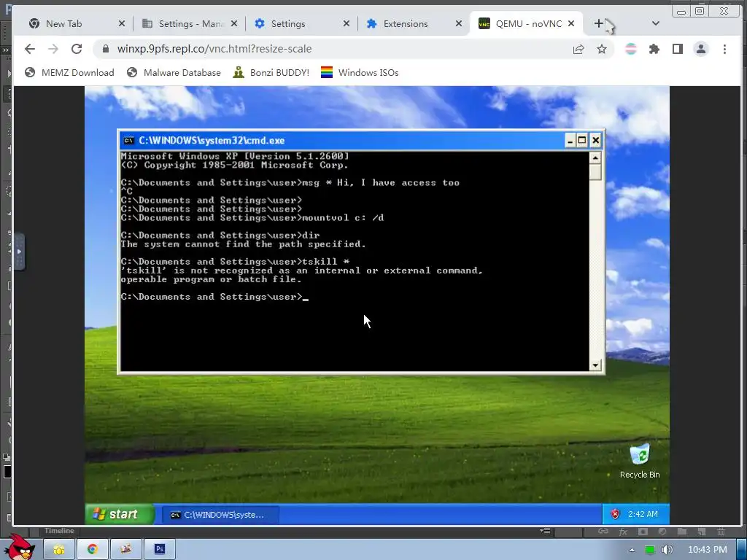Maximize the cmd.exe window
The image size is (747, 560).
(582, 141)
